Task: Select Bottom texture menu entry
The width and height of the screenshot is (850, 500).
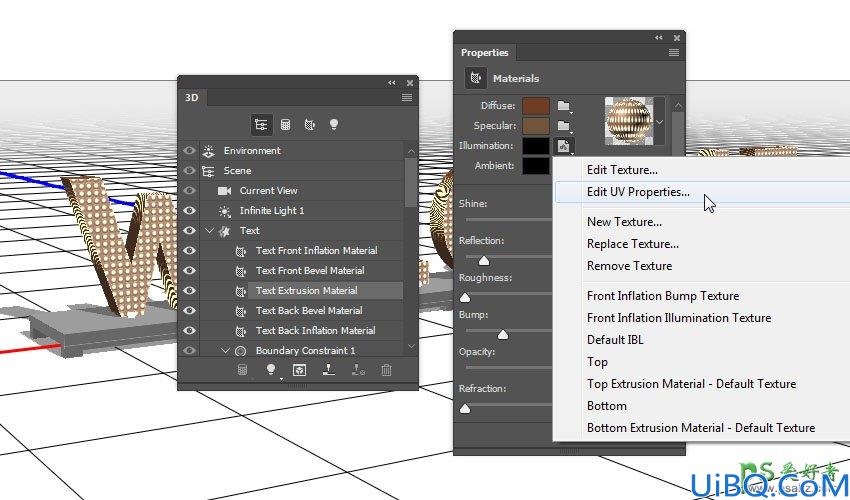Action: (x=607, y=406)
